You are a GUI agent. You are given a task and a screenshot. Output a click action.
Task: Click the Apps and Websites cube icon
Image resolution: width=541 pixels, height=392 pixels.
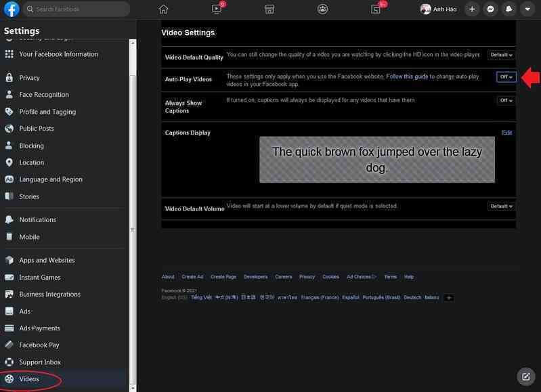(x=9, y=260)
